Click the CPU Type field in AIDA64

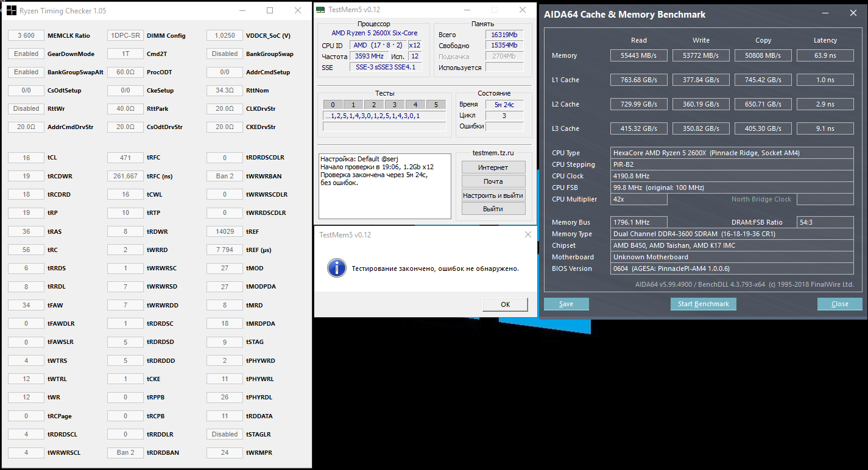(x=733, y=153)
